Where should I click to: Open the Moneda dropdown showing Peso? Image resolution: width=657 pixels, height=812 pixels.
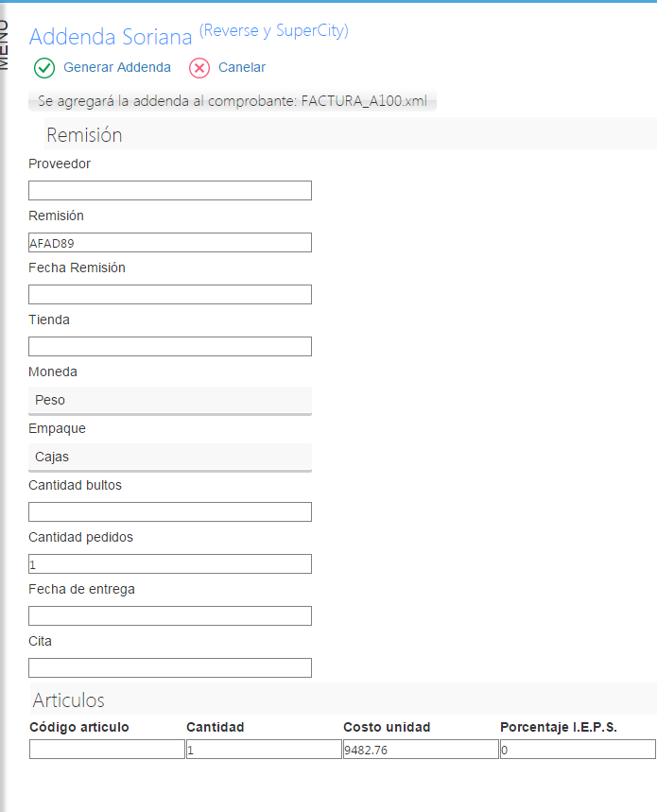click(170, 401)
